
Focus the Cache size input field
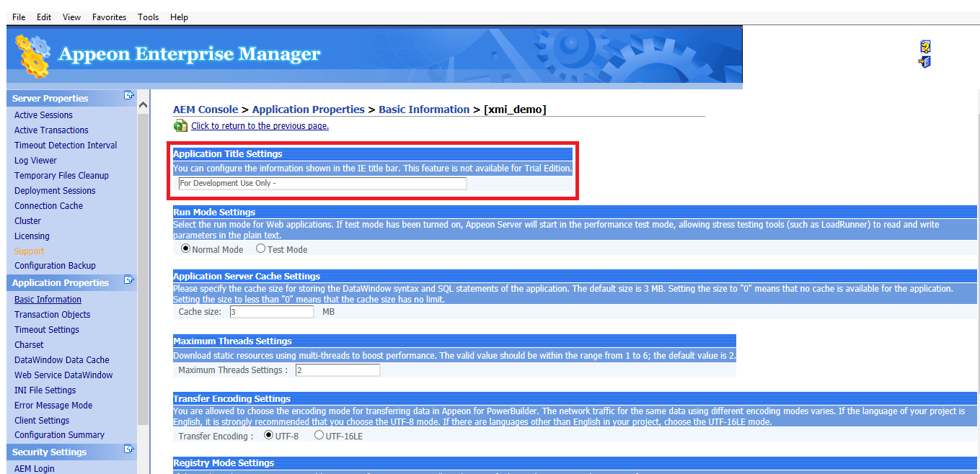click(272, 312)
